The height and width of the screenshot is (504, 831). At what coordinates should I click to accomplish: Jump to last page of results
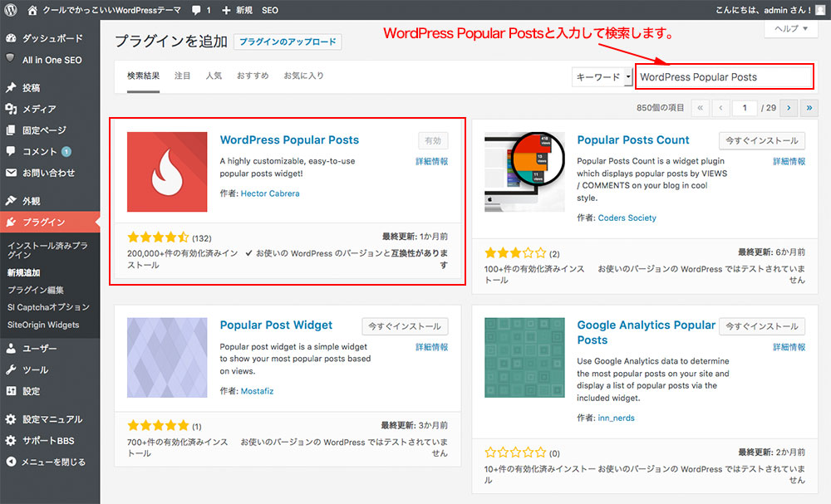coord(809,108)
